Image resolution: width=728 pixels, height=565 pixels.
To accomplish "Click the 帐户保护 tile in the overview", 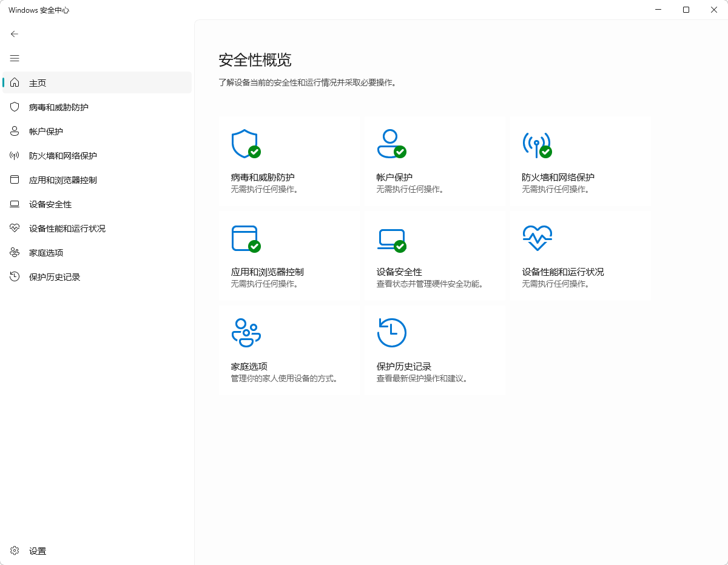I will click(x=434, y=161).
